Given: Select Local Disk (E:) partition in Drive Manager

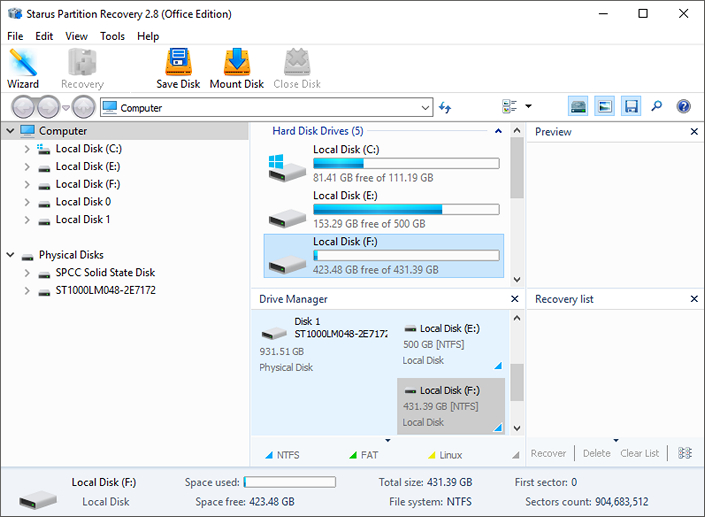Looking at the screenshot, I should 451,344.
